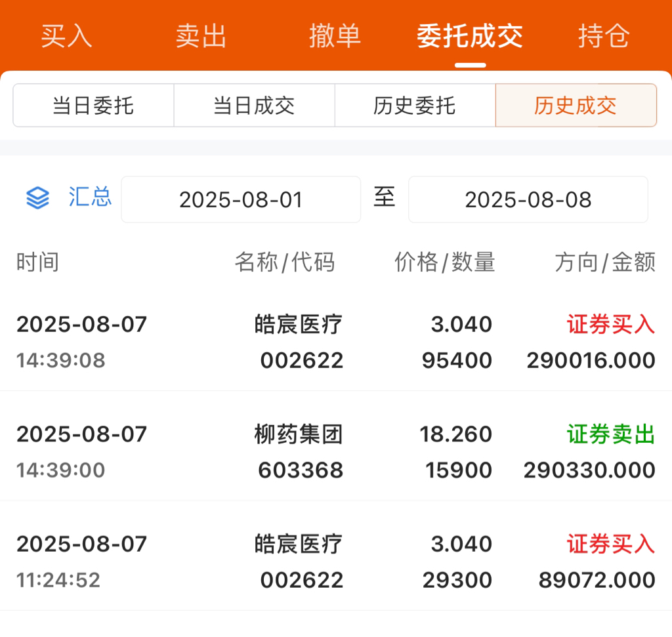Tap quantity 15900
The image size is (672, 637).
[459, 470]
